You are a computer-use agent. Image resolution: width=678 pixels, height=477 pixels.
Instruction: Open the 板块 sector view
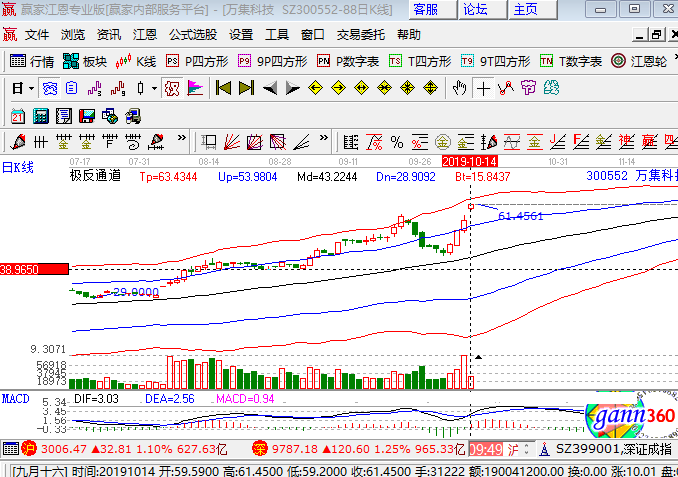(x=85, y=61)
